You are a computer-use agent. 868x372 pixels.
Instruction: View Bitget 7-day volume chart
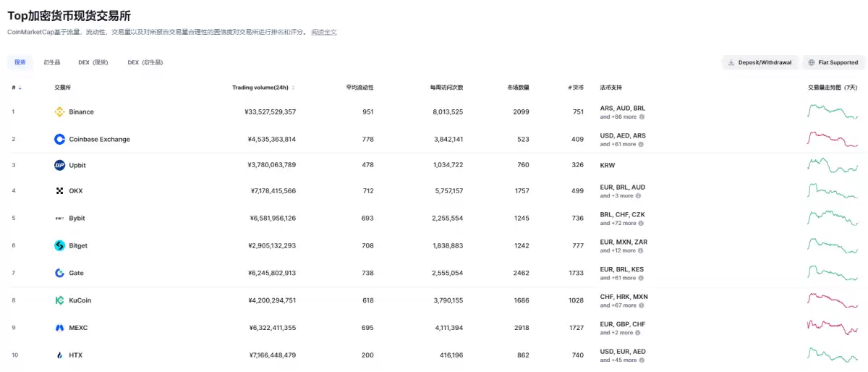point(833,246)
